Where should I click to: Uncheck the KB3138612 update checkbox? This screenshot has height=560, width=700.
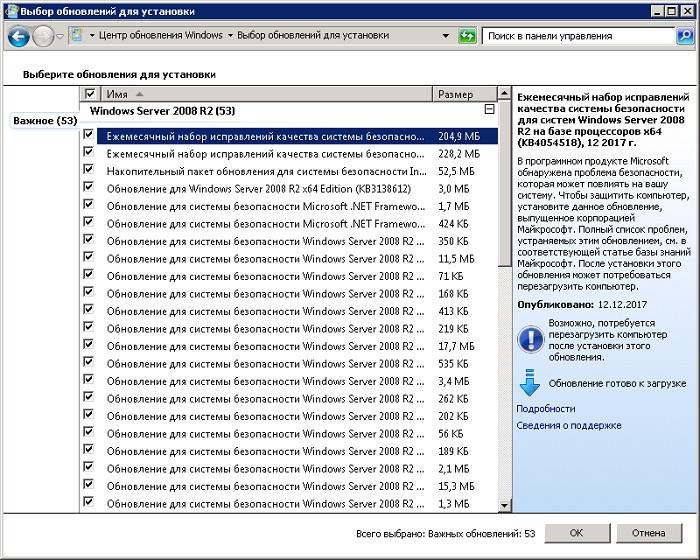(88, 187)
